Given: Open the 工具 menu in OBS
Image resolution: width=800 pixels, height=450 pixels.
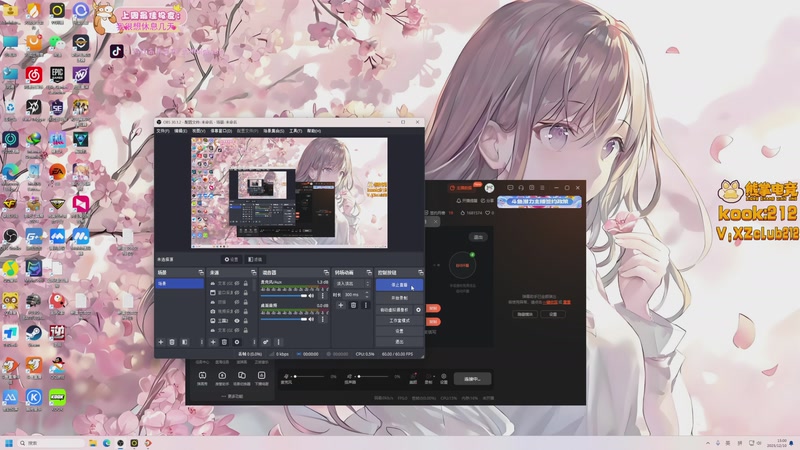Looking at the screenshot, I should click(x=295, y=131).
